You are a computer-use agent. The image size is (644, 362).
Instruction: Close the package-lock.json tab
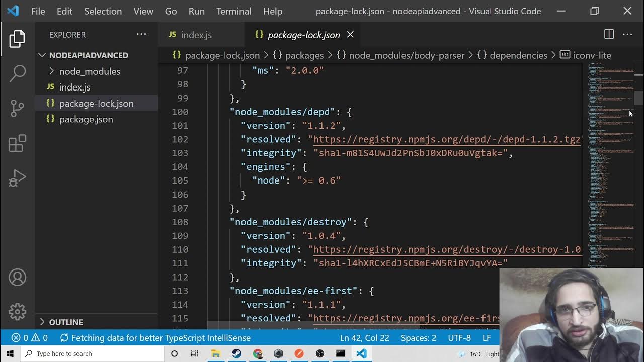point(350,35)
